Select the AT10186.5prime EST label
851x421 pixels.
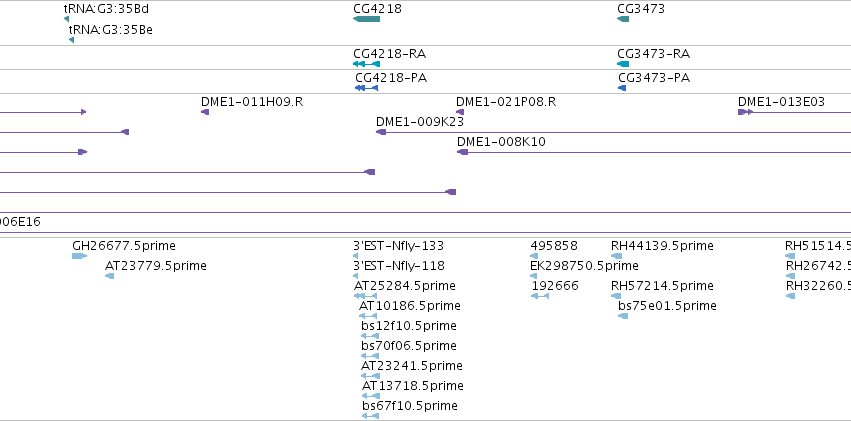[410, 306]
